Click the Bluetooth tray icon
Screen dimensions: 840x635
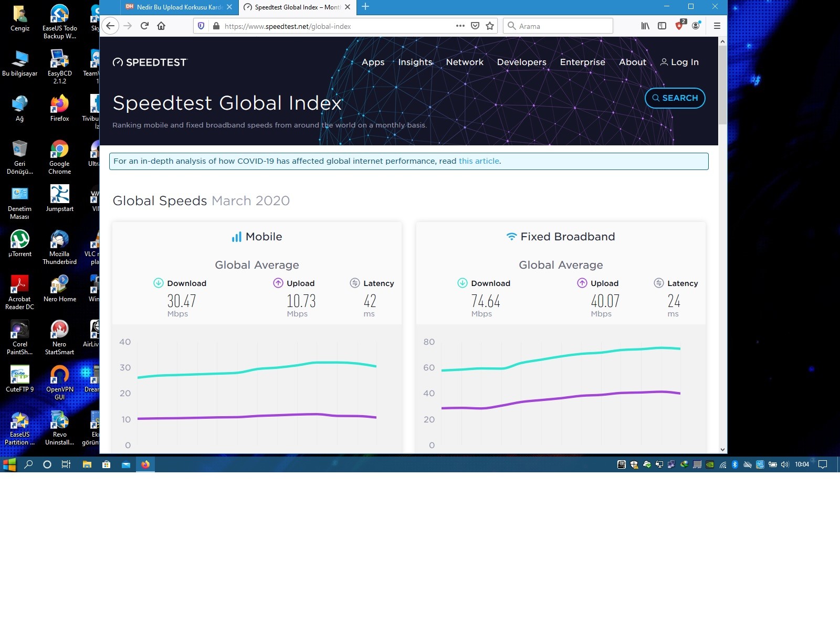pos(735,464)
